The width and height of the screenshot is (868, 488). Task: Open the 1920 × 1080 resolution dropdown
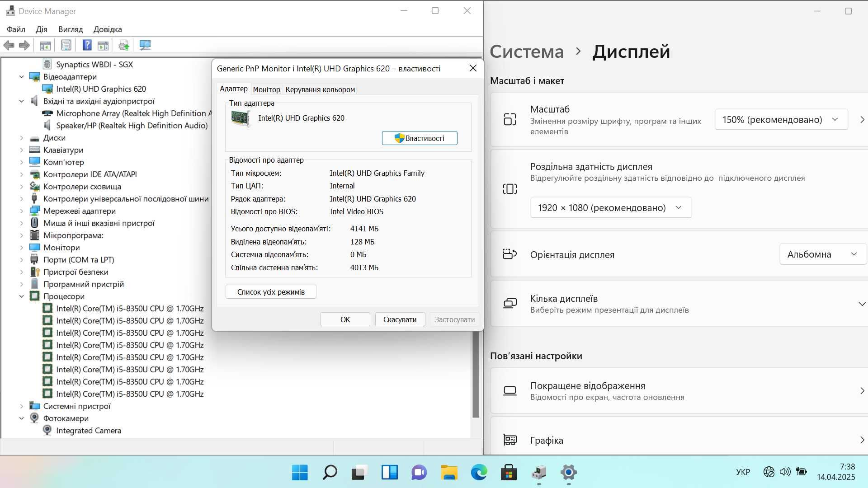coord(611,208)
